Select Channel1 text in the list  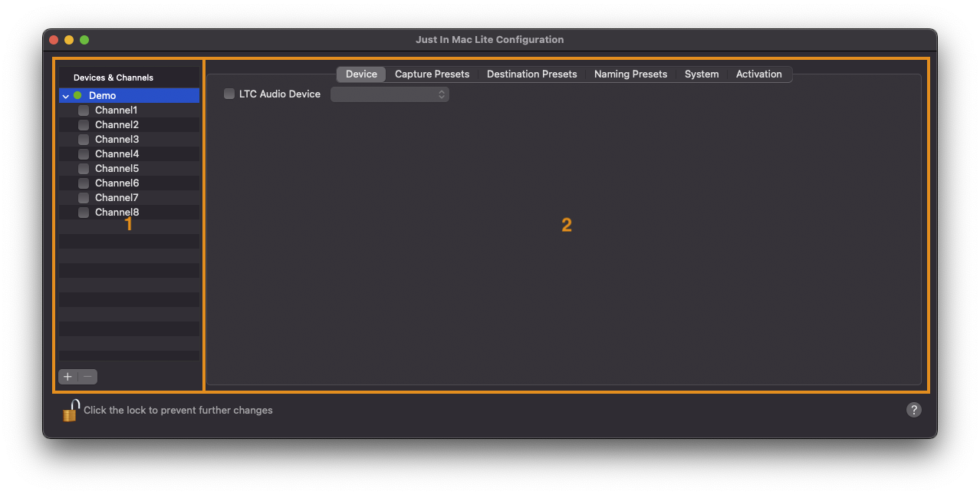click(x=116, y=110)
